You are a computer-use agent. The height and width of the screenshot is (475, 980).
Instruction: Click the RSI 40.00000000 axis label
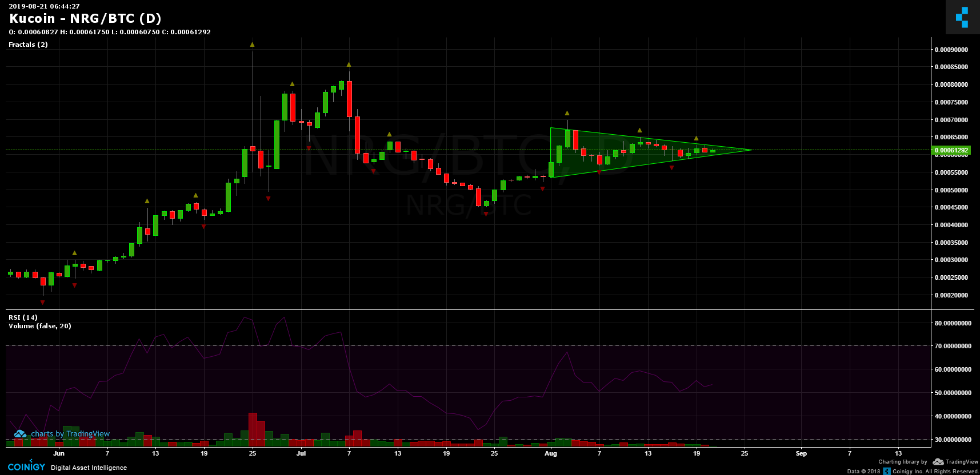953,416
